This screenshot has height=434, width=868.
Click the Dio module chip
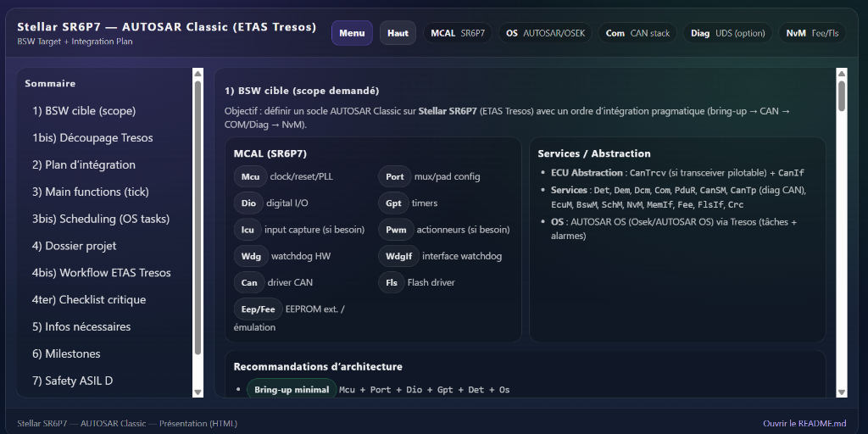[x=248, y=203]
